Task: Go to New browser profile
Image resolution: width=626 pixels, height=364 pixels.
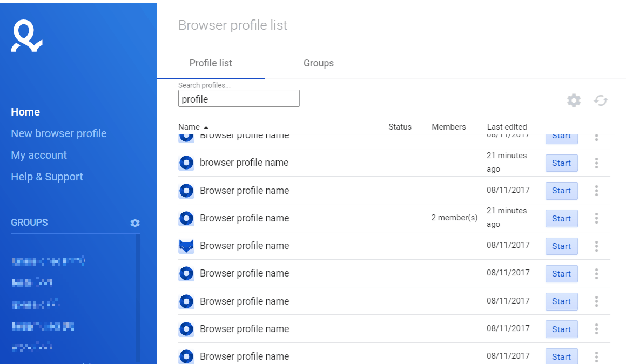Action: tap(59, 133)
